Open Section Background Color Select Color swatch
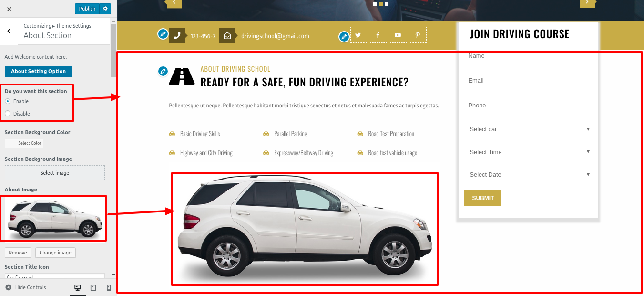 click(x=24, y=143)
